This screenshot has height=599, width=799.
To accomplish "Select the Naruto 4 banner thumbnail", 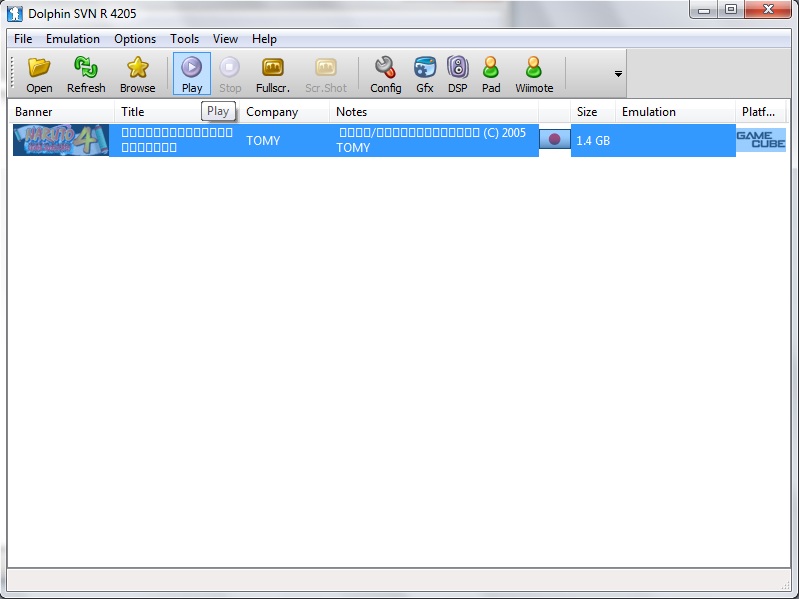I will [61, 140].
